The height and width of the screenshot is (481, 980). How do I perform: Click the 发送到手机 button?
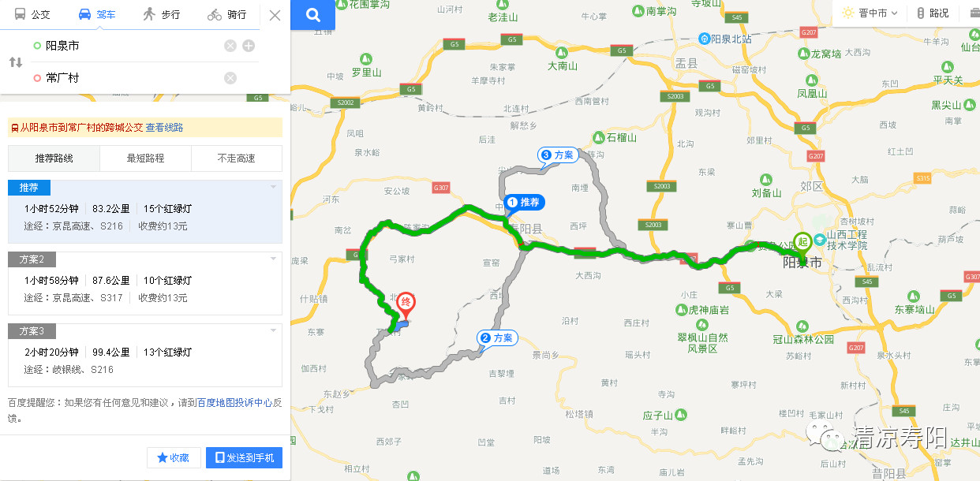click(x=245, y=457)
